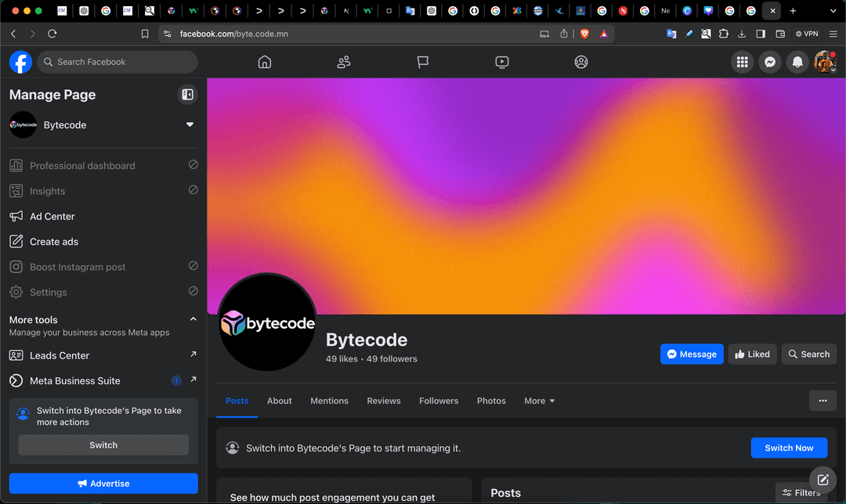Reload the page
846x504 pixels.
52,34
